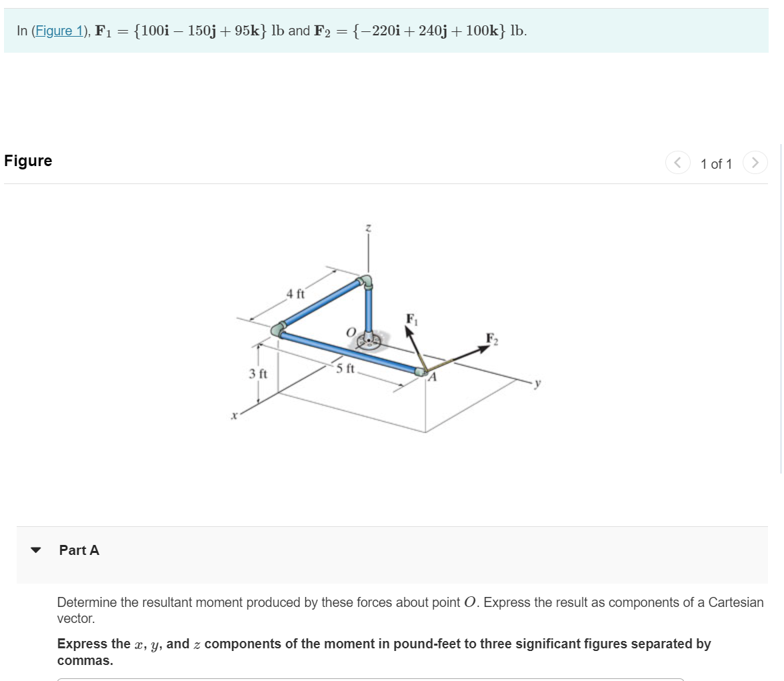Click point A label in the figure
The image size is (784, 681).
click(431, 378)
